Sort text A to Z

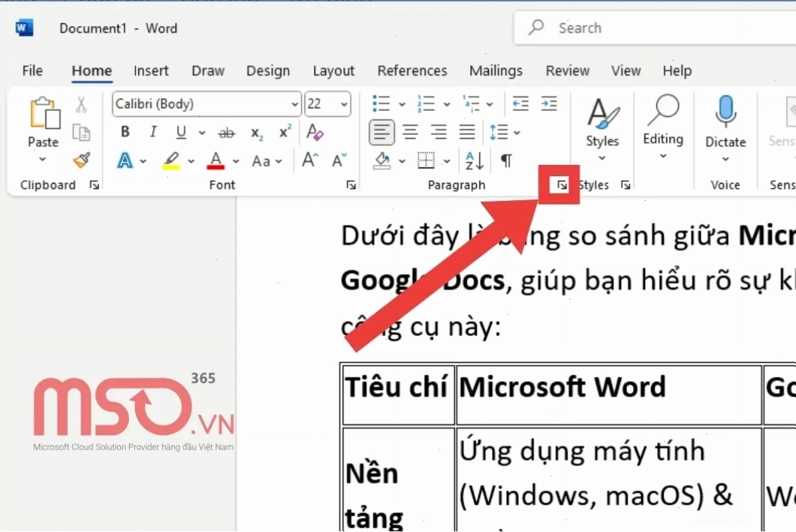475,161
